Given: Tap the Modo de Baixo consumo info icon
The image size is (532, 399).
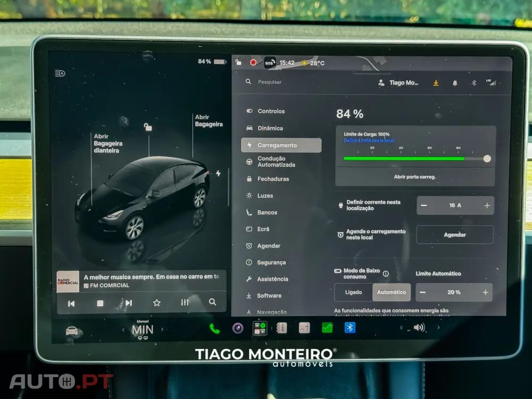Looking at the screenshot, I should point(386,274).
